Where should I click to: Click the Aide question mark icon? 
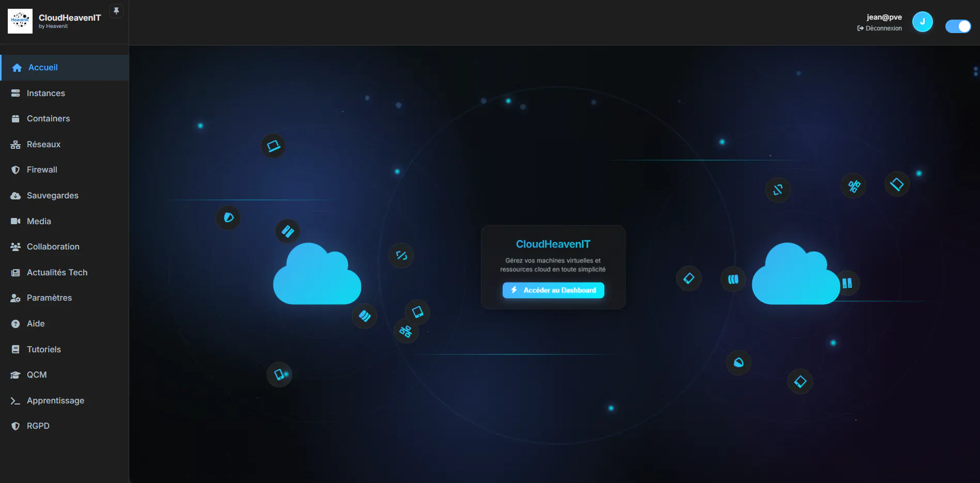tap(15, 324)
